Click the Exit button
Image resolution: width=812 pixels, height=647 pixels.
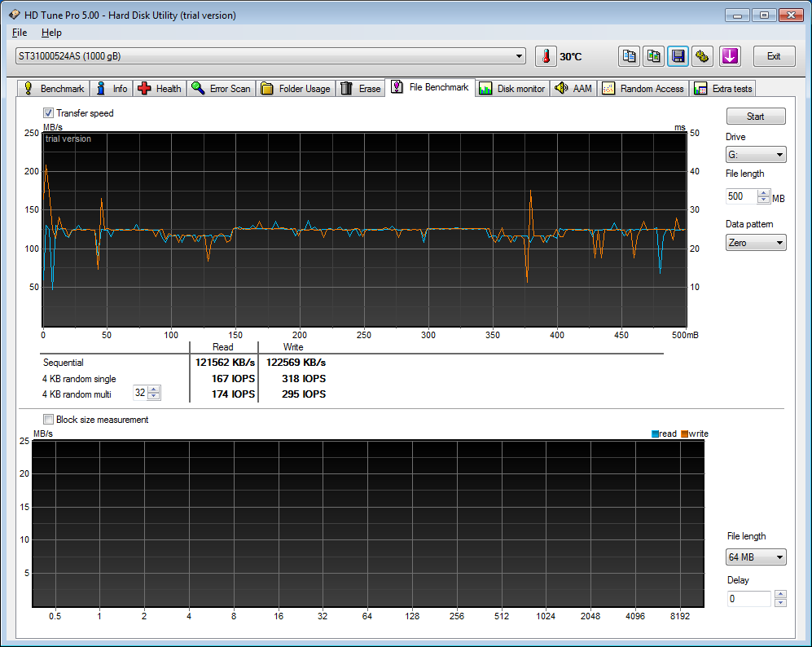774,56
